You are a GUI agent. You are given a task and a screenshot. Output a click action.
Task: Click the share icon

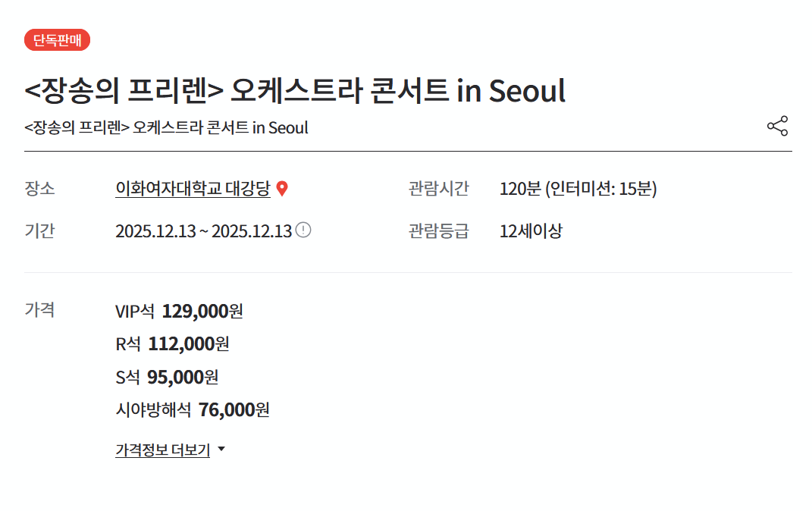coord(777,126)
